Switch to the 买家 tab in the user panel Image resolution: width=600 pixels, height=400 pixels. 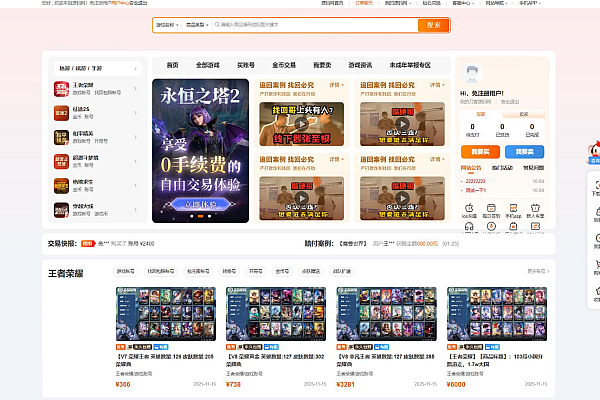click(481, 114)
